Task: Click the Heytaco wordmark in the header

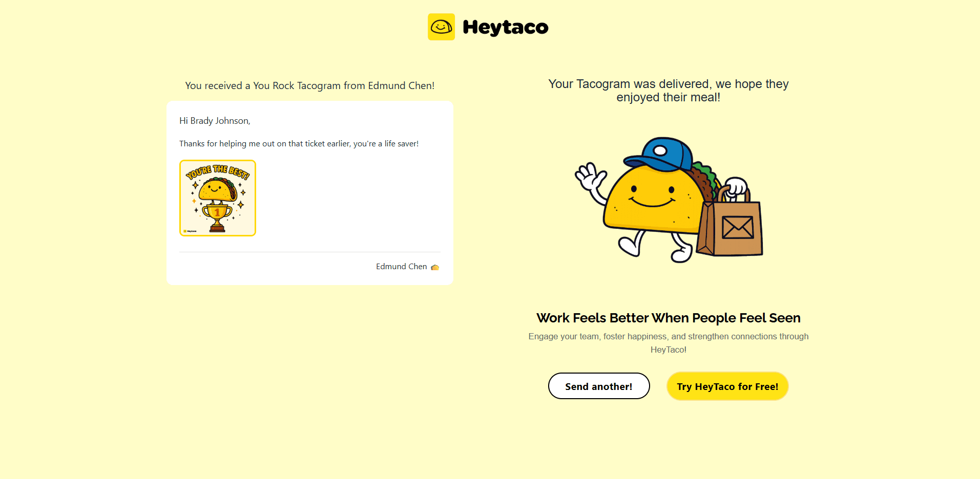Action: pyautogui.click(x=505, y=27)
